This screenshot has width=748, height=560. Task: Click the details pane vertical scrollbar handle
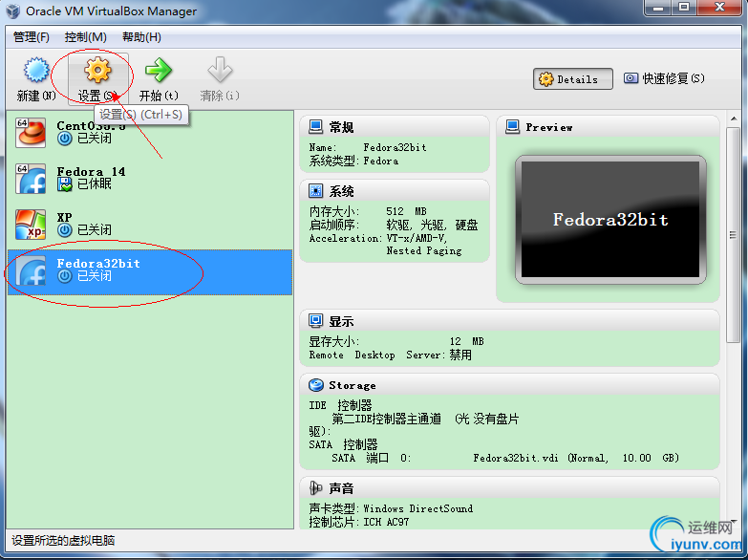tap(733, 235)
